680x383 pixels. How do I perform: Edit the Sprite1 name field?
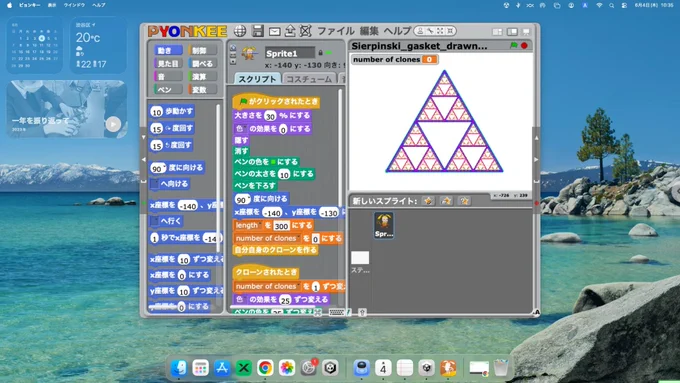(x=290, y=53)
